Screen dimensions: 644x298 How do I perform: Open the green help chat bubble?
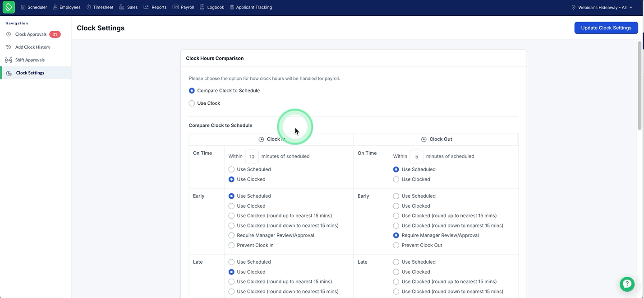[x=627, y=284]
